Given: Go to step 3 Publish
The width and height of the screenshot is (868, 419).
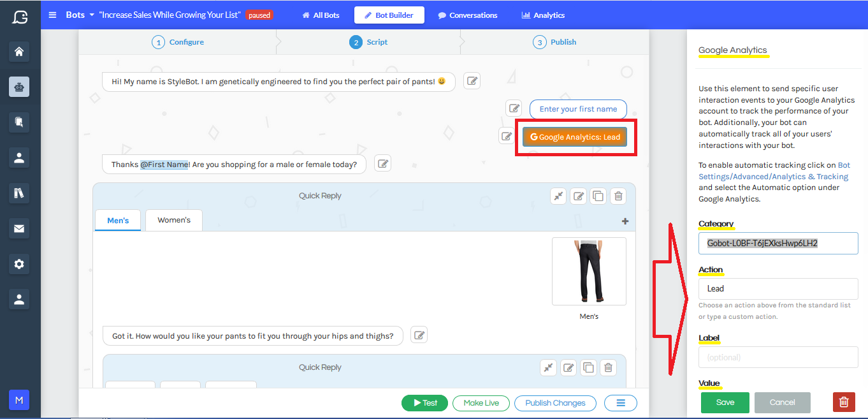Looking at the screenshot, I should [x=554, y=42].
